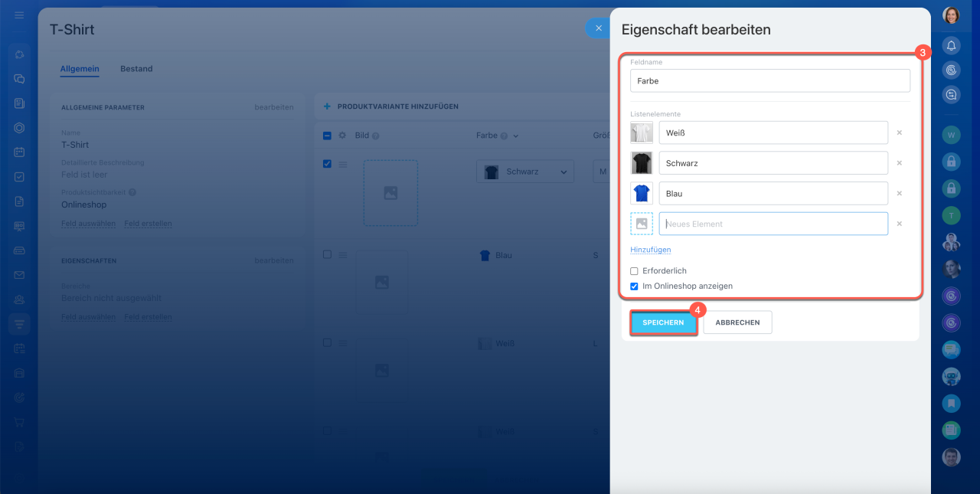Remove the Blau list element
The width and height of the screenshot is (980, 494).
point(900,194)
